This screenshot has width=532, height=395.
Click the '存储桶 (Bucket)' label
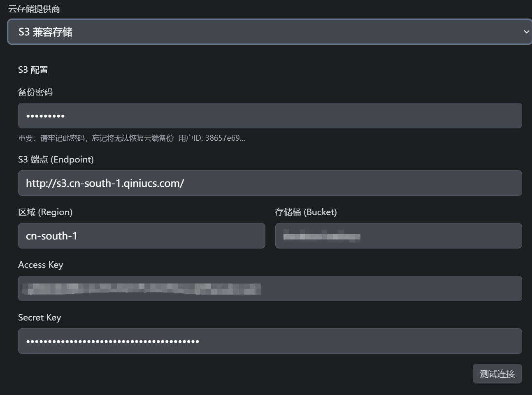(x=306, y=212)
